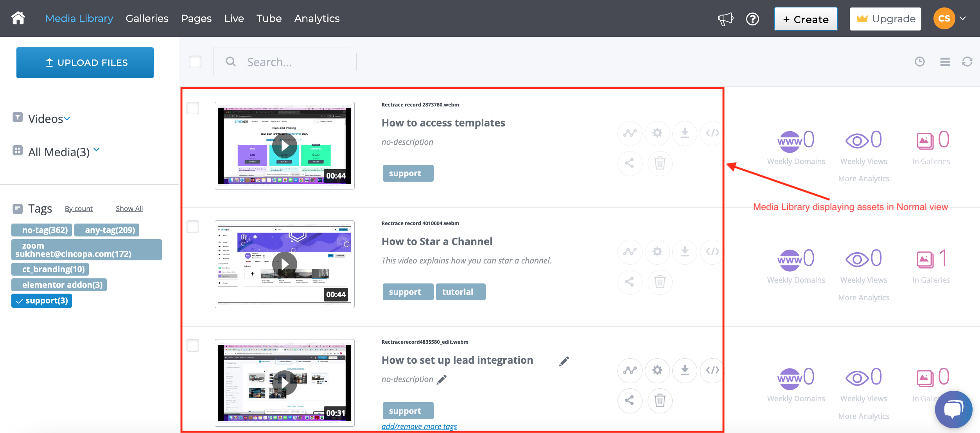The width and height of the screenshot is (980, 433).
Task: Open settings gear for lead integration video
Action: point(657,370)
